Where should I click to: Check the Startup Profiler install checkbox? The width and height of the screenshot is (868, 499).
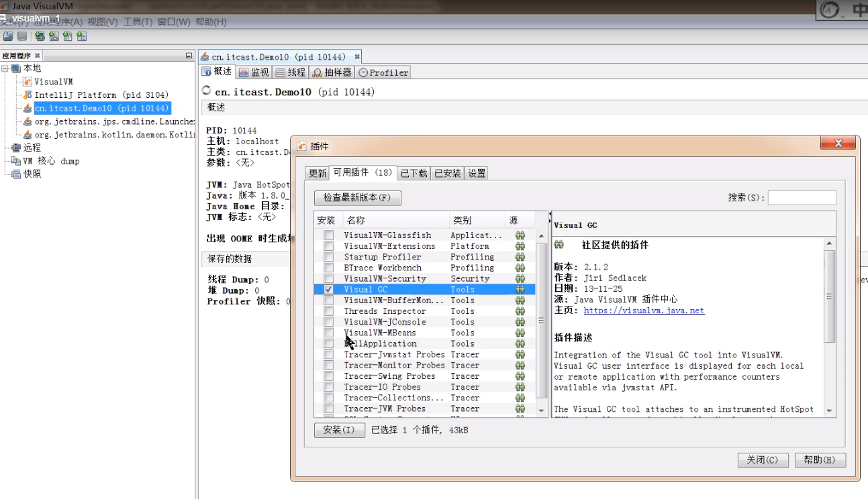(328, 257)
